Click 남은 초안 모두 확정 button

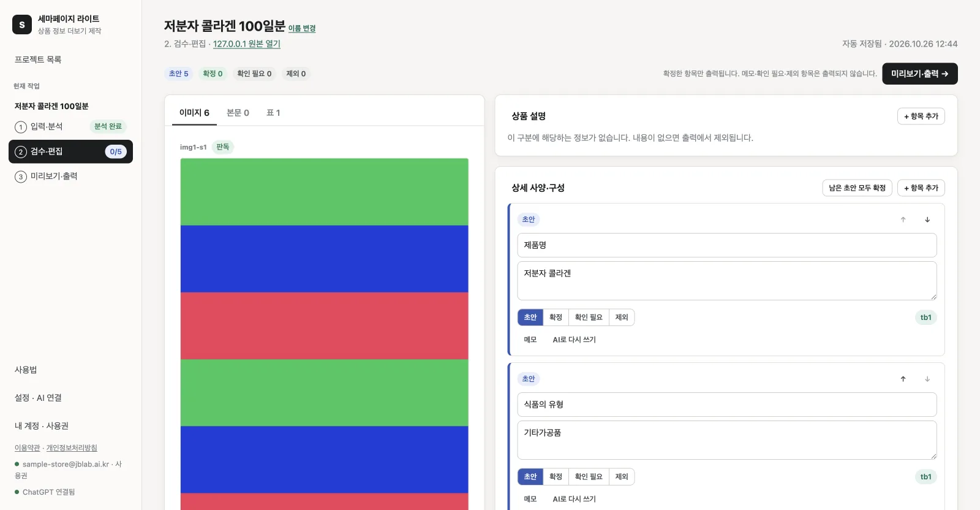click(857, 188)
